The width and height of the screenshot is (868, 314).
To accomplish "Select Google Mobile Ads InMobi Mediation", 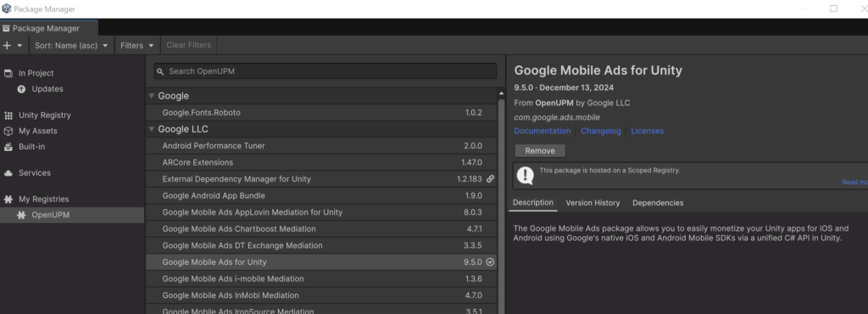I will (x=321, y=295).
